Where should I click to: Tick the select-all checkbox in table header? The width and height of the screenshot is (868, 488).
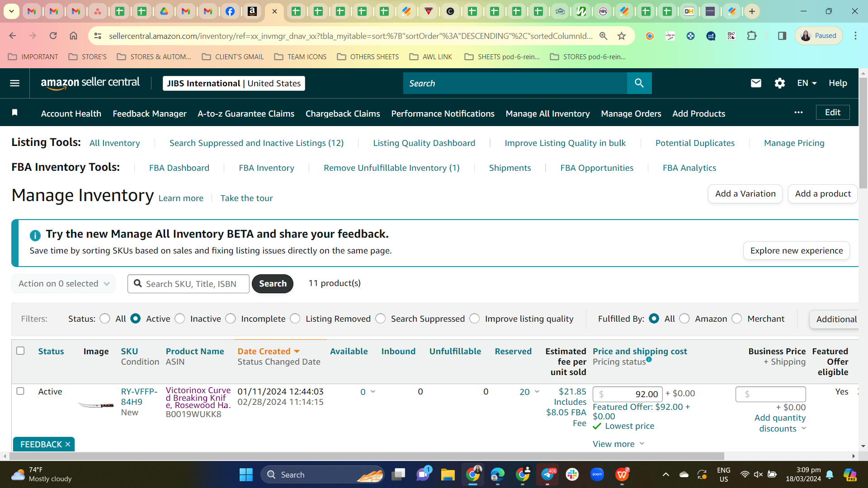(x=20, y=351)
